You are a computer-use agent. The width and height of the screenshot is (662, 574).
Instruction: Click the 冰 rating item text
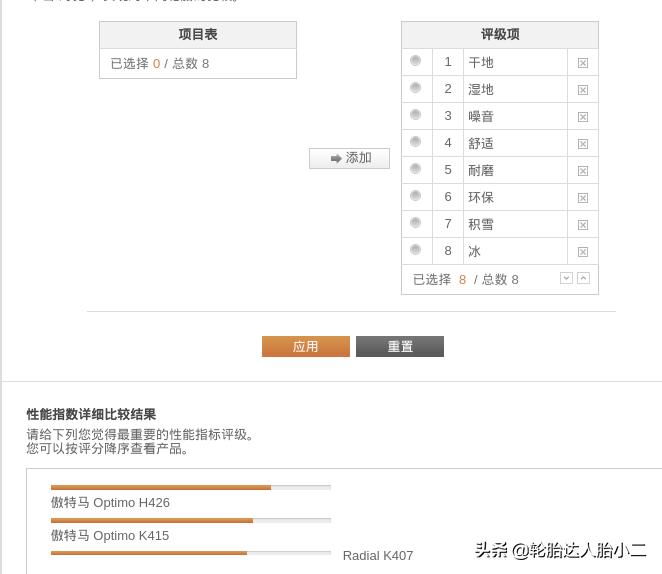[474, 252]
